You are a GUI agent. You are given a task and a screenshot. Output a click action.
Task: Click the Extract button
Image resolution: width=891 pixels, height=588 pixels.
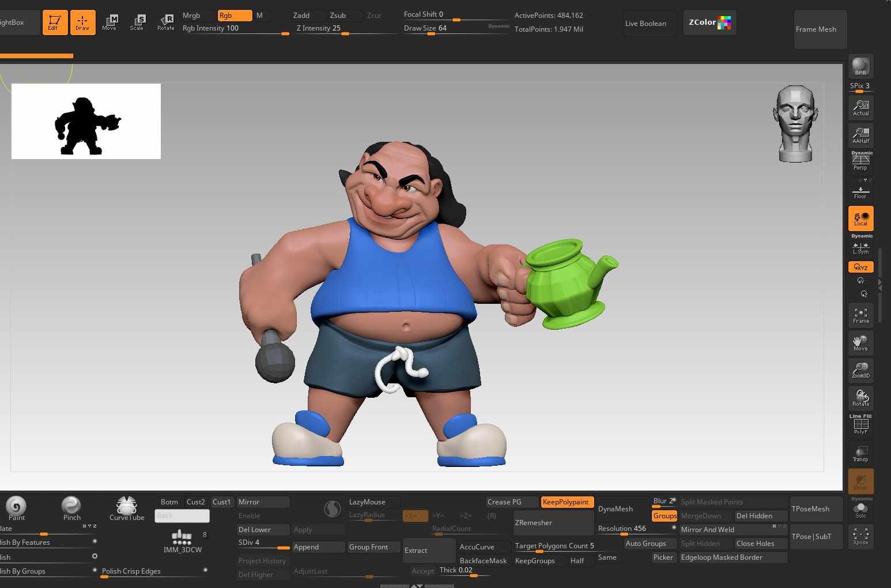429,551
